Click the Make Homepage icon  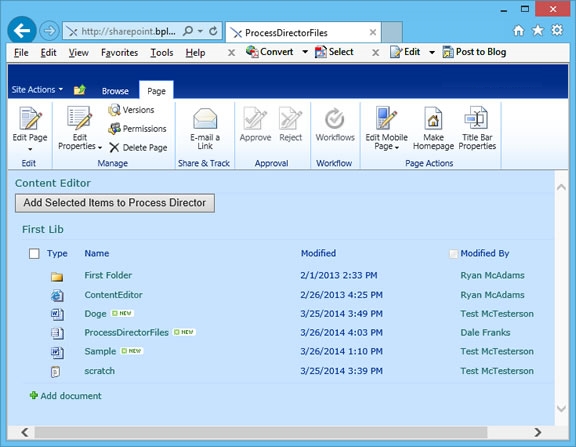tap(433, 118)
